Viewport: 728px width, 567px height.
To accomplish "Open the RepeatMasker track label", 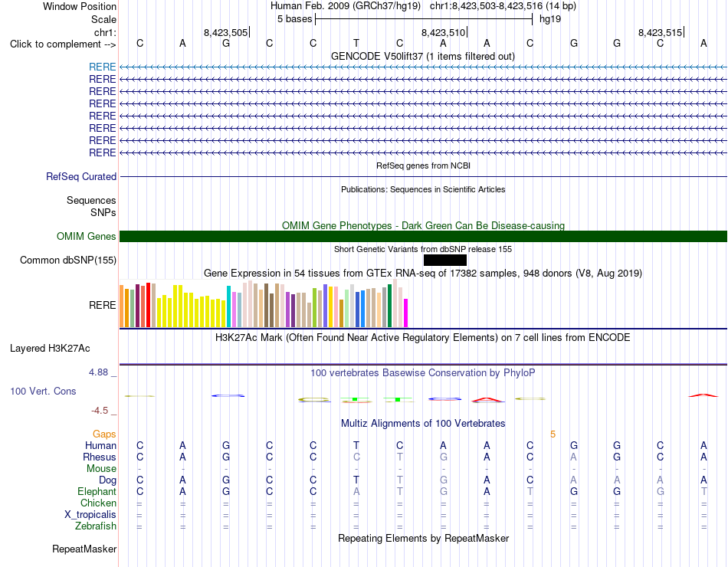I will click(x=84, y=549).
